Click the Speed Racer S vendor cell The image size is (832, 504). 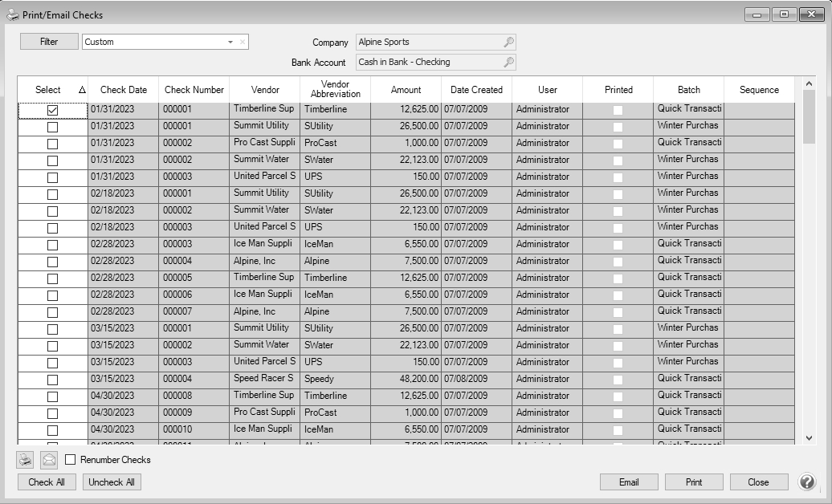[264, 378]
